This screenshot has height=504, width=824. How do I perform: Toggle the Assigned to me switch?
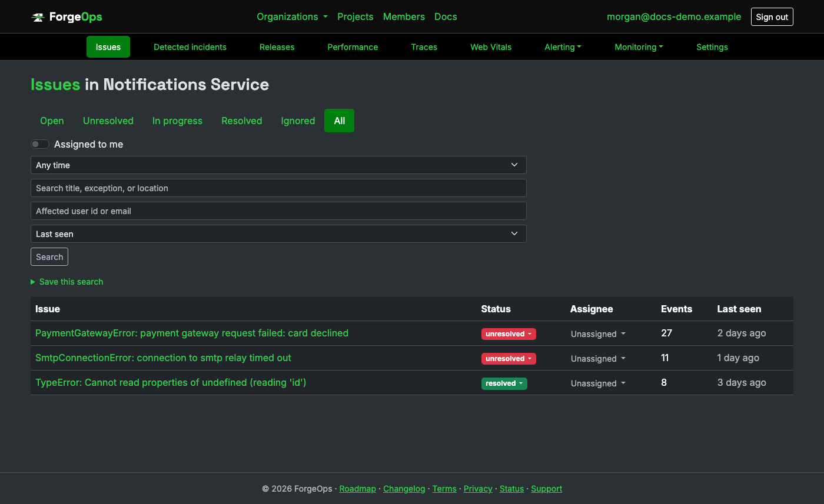[x=40, y=144]
